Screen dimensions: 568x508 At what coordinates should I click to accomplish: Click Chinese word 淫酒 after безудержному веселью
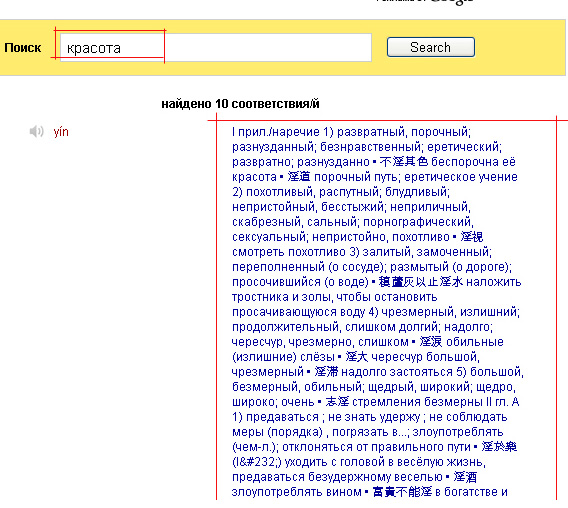pyautogui.click(x=465, y=477)
